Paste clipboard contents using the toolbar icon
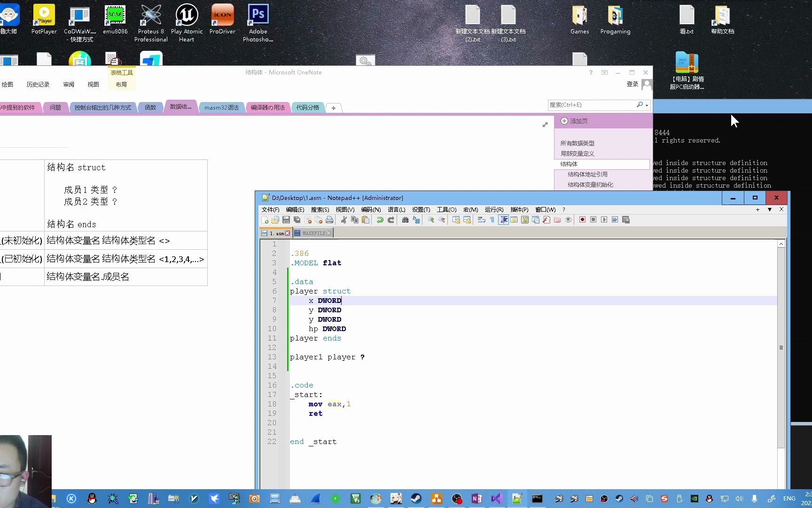 (x=366, y=220)
